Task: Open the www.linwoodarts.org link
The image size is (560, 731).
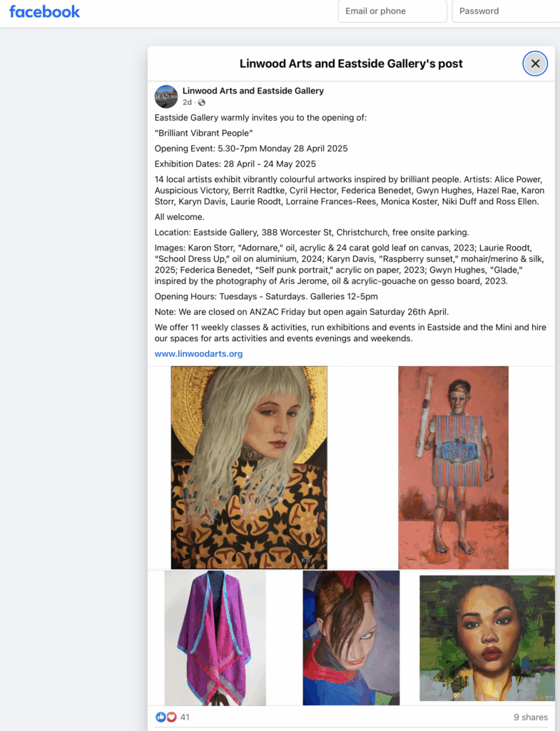Action: point(198,354)
